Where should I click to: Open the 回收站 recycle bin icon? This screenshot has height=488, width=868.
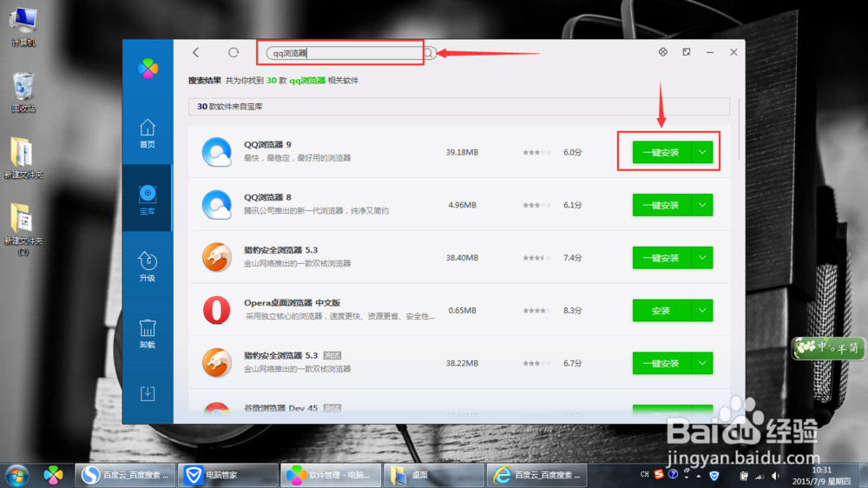click(x=23, y=93)
